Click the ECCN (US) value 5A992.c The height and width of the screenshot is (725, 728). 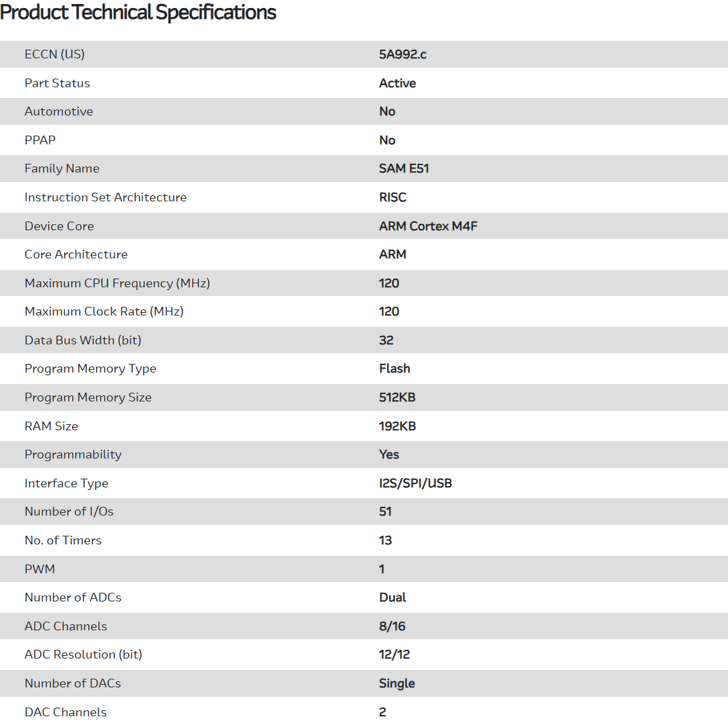pos(403,54)
